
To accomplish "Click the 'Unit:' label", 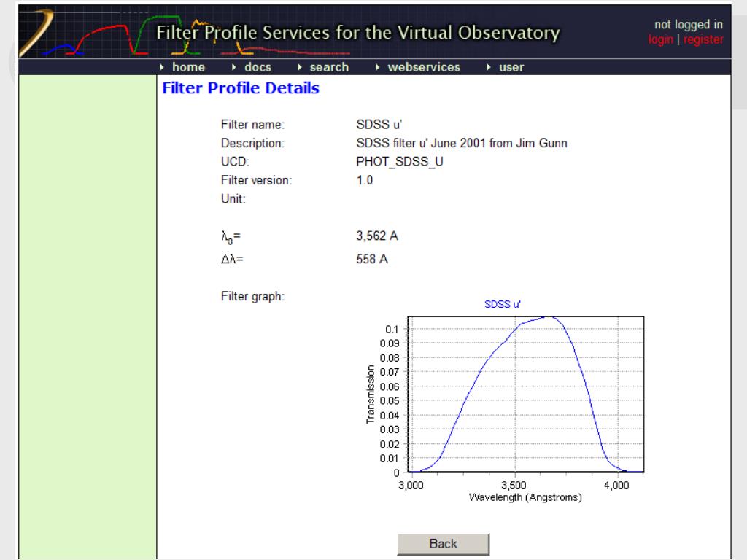I will point(233,199).
